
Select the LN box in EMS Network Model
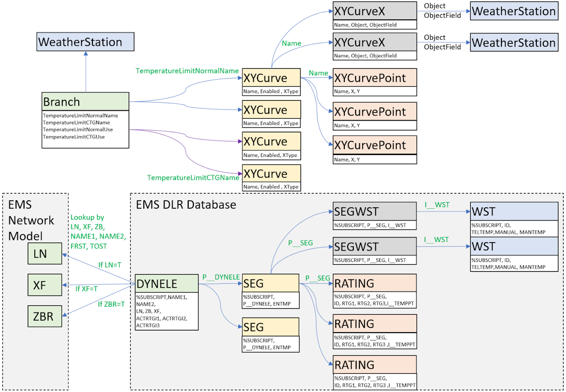tap(44, 254)
